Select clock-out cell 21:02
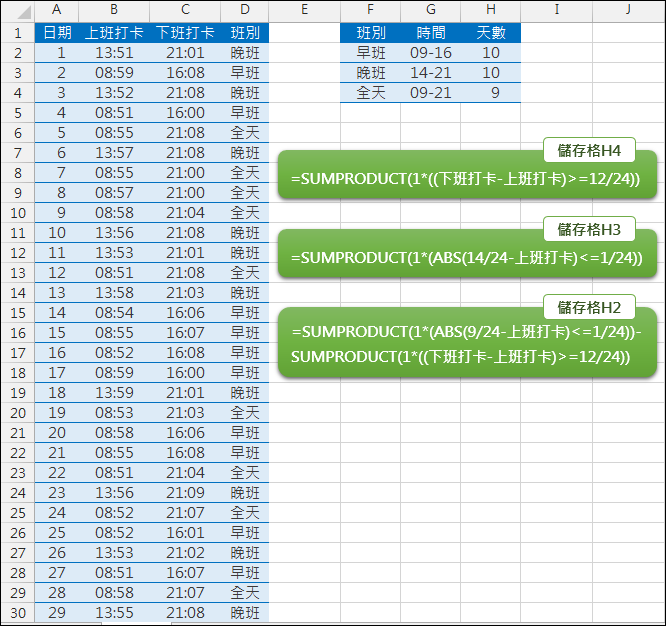 [185, 553]
